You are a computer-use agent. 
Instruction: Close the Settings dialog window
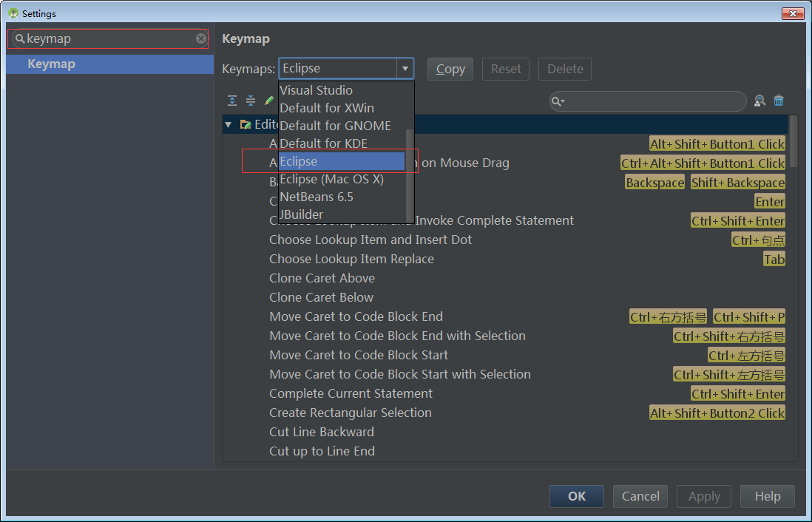[x=793, y=13]
